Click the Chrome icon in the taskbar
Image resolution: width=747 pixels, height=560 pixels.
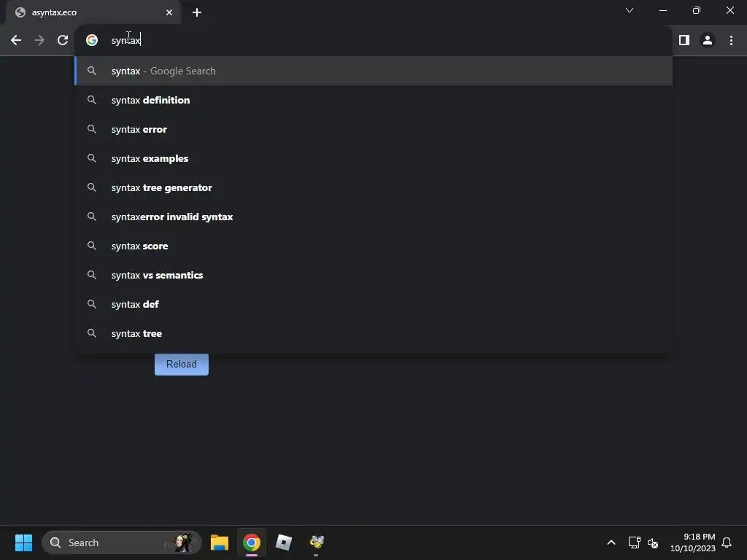tap(252, 542)
